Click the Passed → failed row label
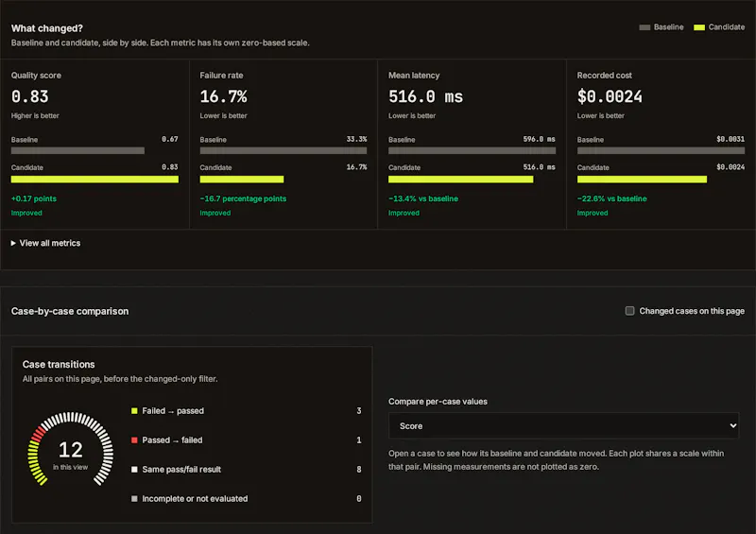 pyautogui.click(x=173, y=439)
